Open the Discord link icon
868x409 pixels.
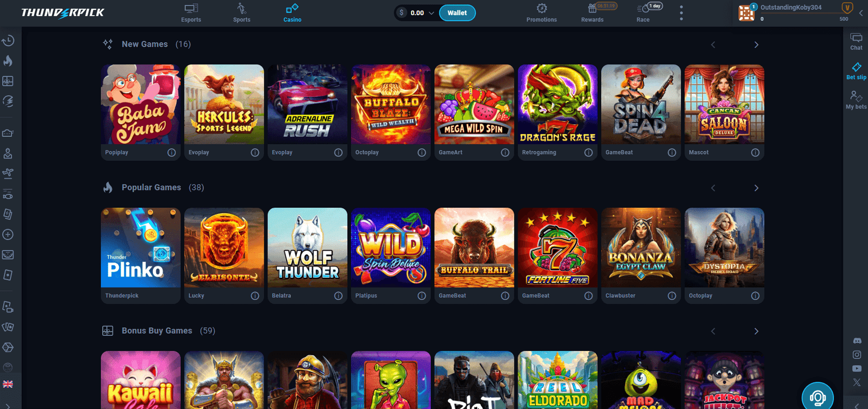pyautogui.click(x=857, y=341)
